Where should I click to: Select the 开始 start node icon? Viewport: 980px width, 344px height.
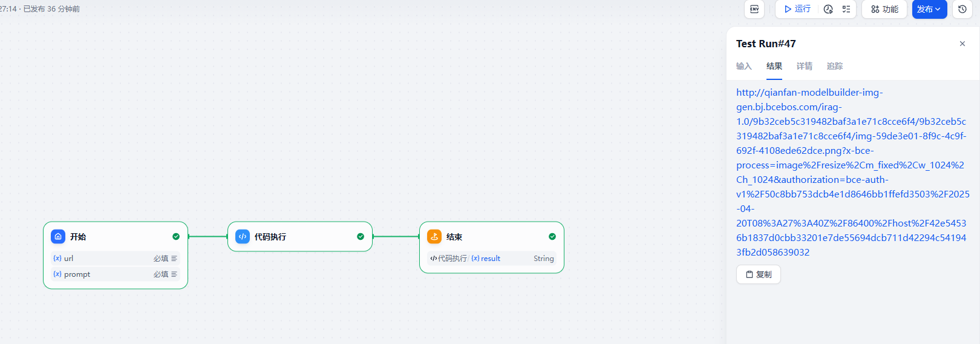pyautogui.click(x=58, y=237)
